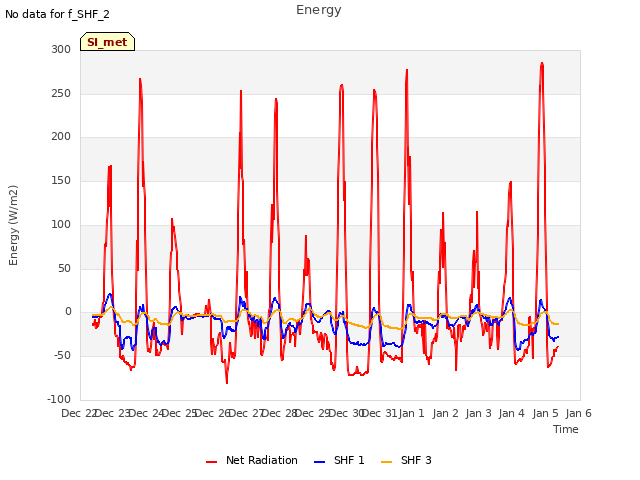Click the x-axis date label Jan 3
The height and width of the screenshot is (480, 640).
(x=478, y=413)
